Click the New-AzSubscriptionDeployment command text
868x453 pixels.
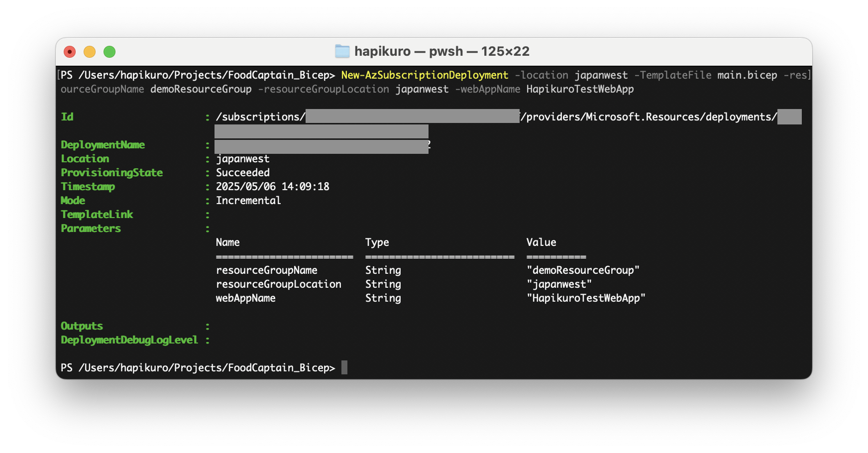tap(425, 75)
